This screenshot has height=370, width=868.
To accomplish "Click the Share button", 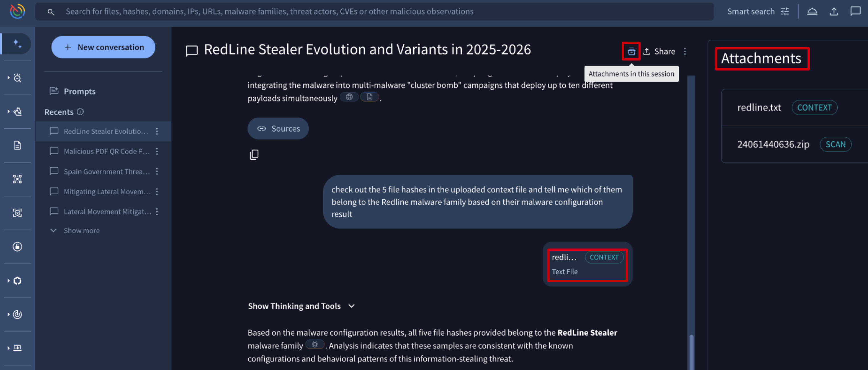I will (x=659, y=51).
